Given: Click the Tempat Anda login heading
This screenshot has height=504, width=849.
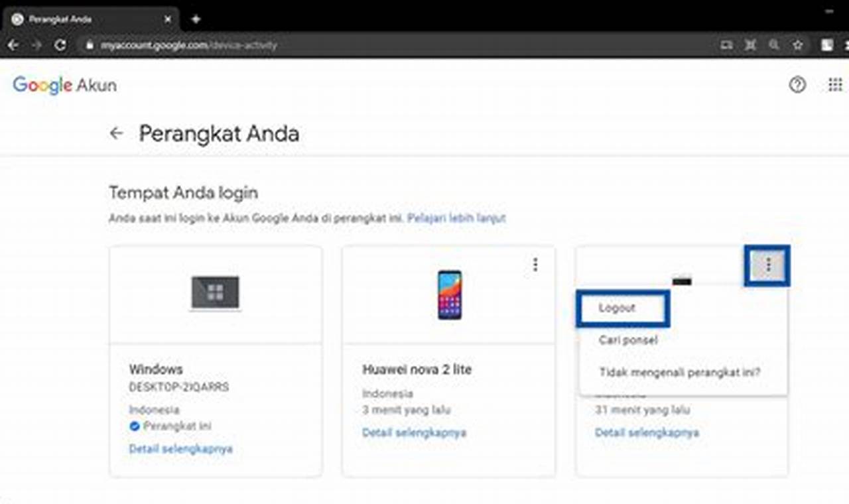Looking at the screenshot, I should coord(183,193).
